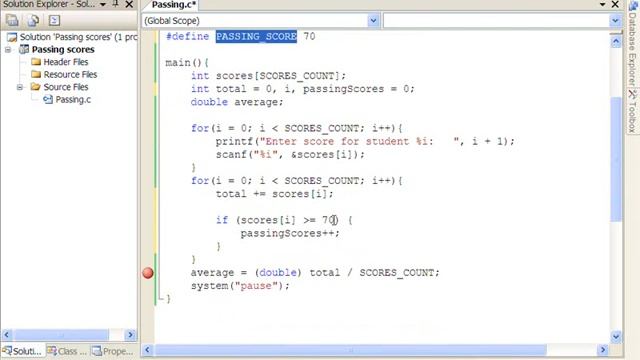Screen dimensions: 640x360
Task: Click the Solution 'Passing scores' tree label
Action: pos(78,37)
